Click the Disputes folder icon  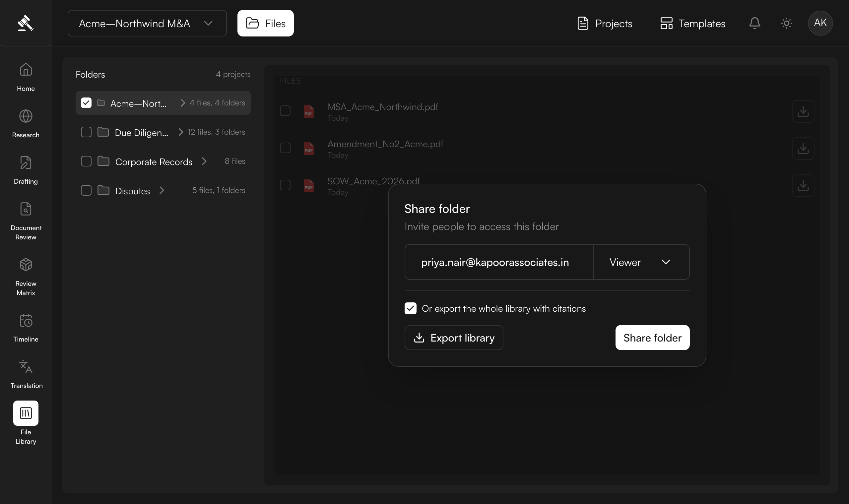click(x=103, y=190)
